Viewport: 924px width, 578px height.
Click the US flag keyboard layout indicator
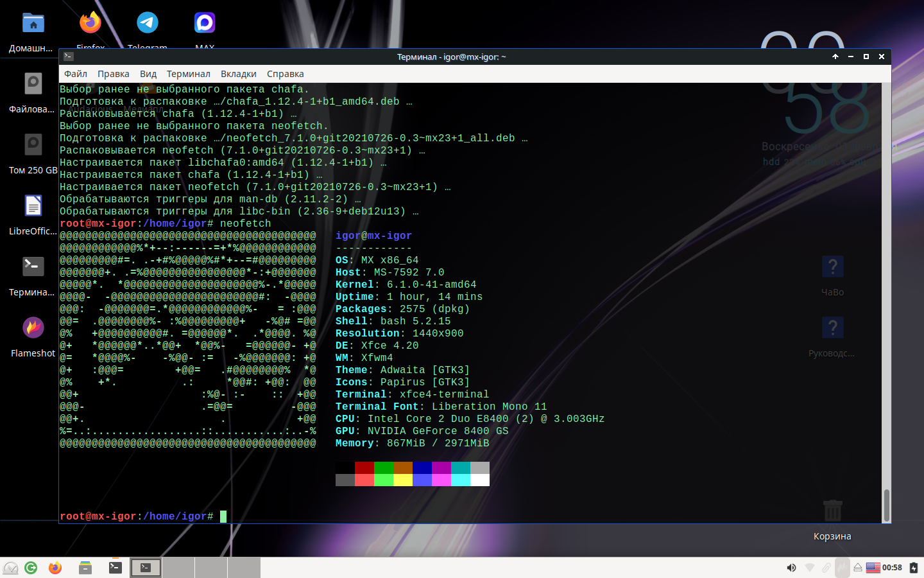[x=873, y=568]
